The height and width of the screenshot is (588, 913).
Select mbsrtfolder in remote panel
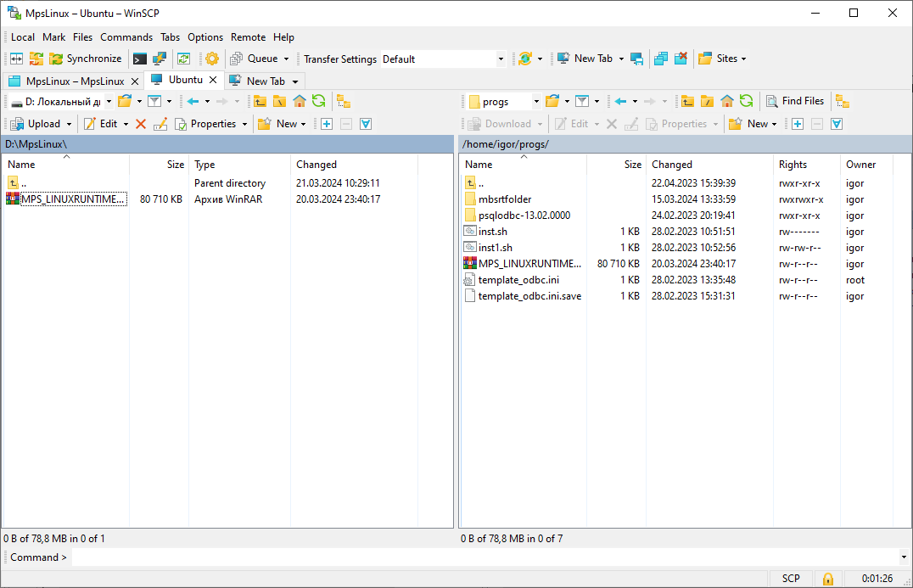504,199
